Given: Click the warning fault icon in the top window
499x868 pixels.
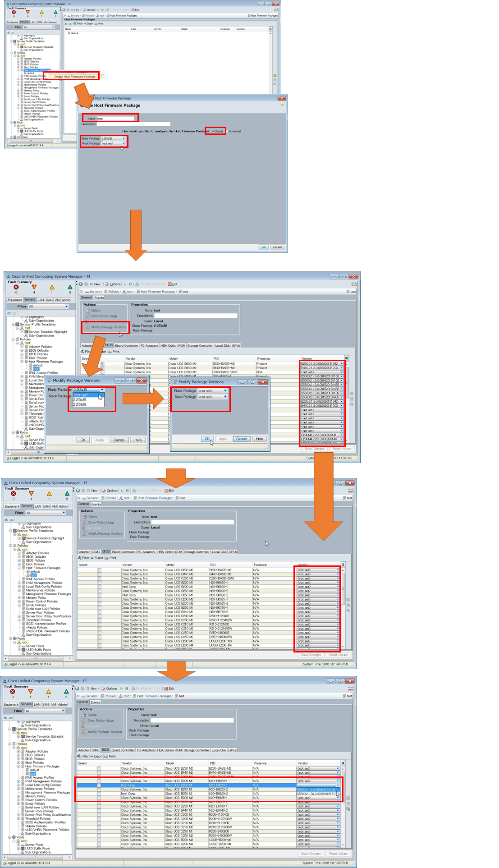Looking at the screenshot, I should (x=55, y=12).
